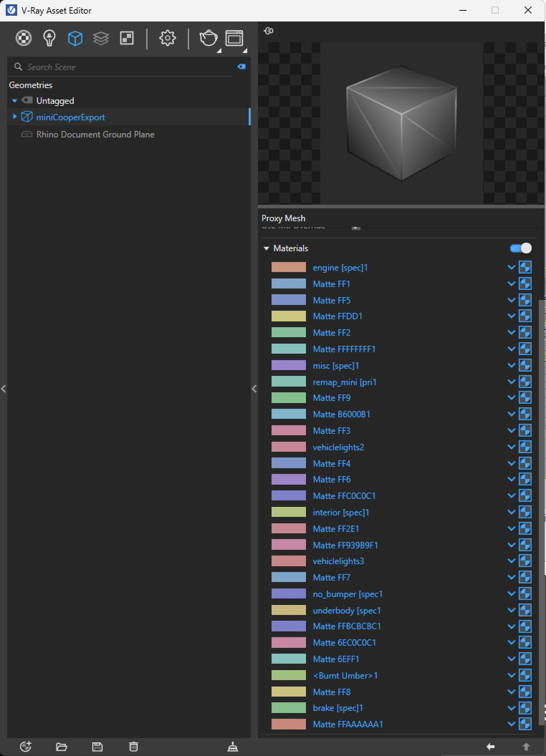The height and width of the screenshot is (756, 546).
Task: Click the Matte FFBCBCBC1 material name
Action: pos(347,626)
